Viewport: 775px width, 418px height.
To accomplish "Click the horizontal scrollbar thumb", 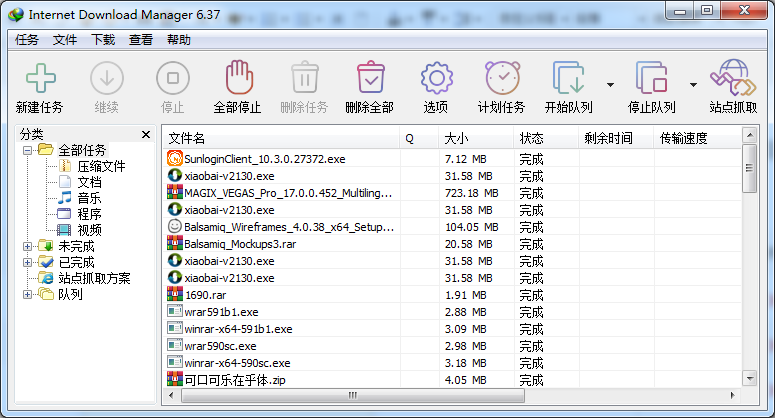I will 353,395.
